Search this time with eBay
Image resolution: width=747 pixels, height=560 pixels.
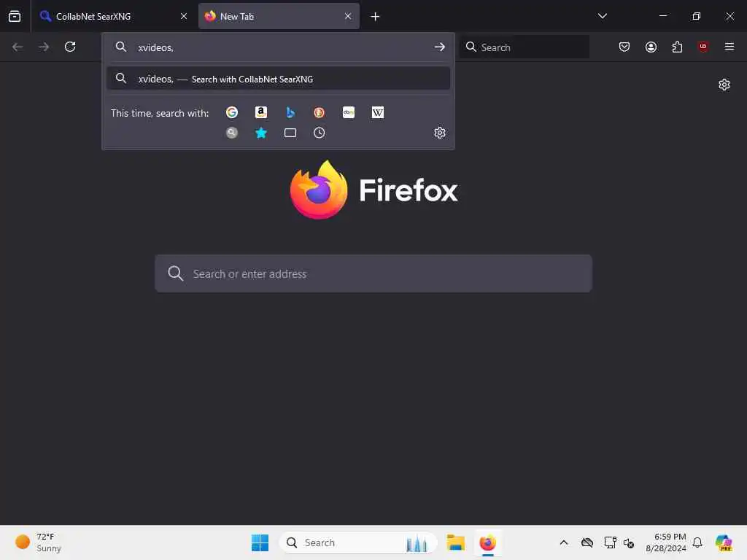(x=349, y=112)
